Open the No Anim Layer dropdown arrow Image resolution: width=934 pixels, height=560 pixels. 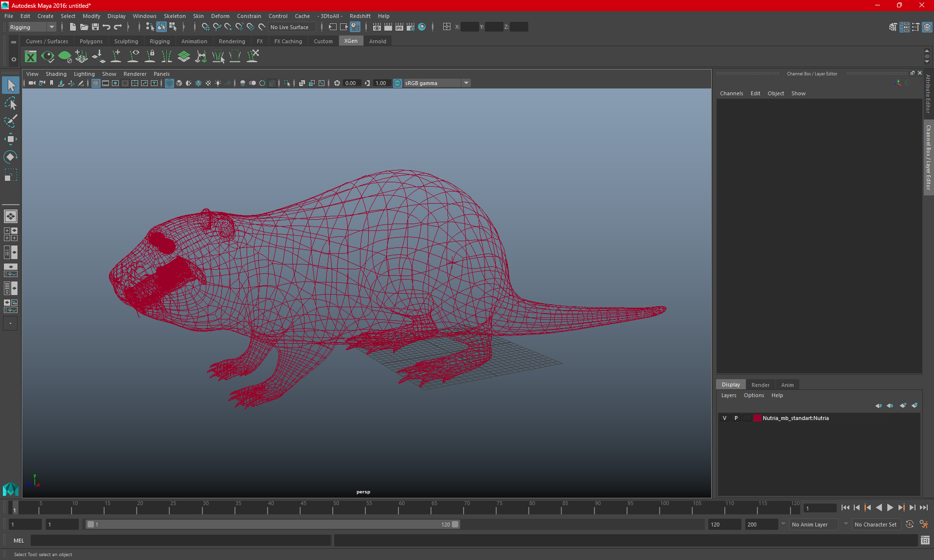[x=783, y=524]
